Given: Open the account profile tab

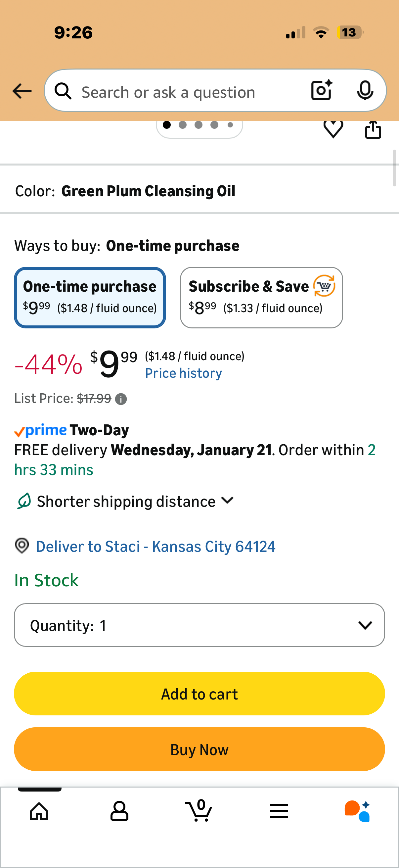Looking at the screenshot, I should 119,811.
